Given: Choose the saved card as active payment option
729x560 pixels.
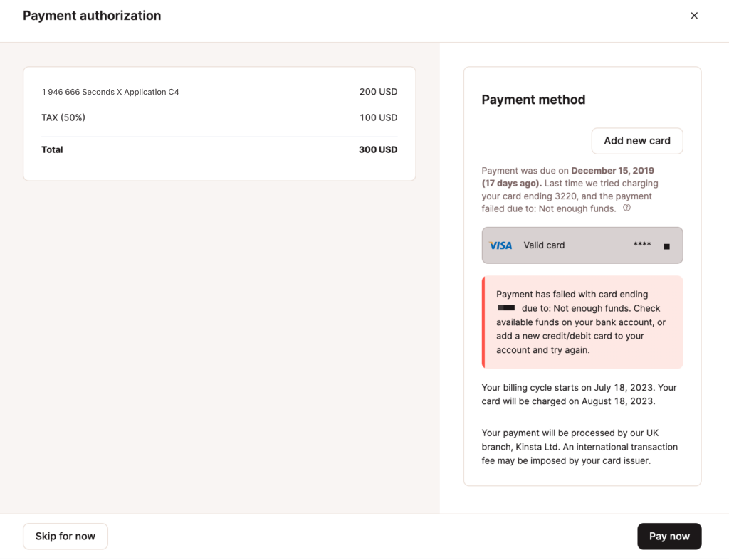Looking at the screenshot, I should (582, 245).
